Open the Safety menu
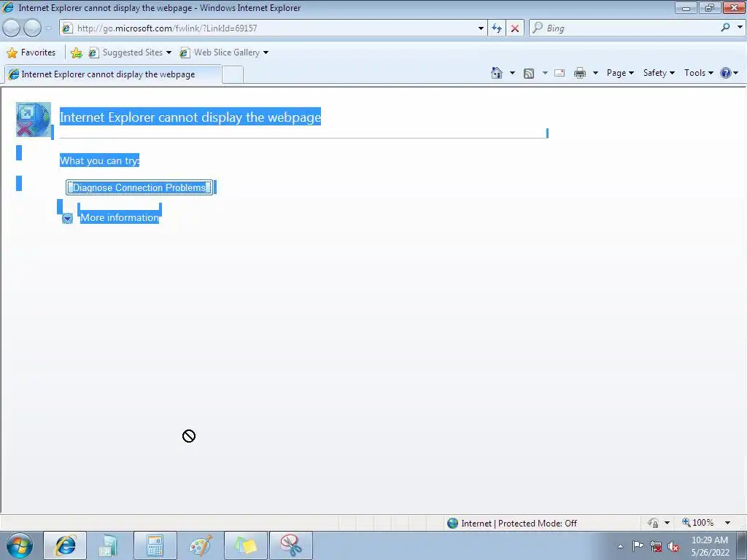The width and height of the screenshot is (747, 560). 659,73
